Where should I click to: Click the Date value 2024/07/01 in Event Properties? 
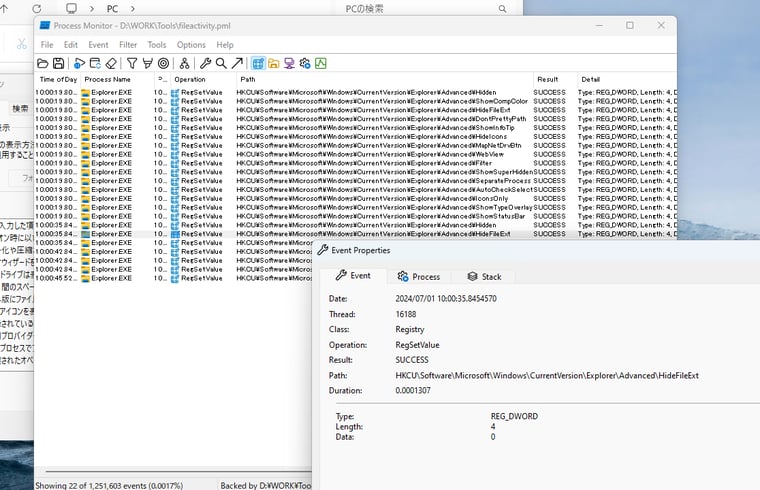click(x=446, y=299)
